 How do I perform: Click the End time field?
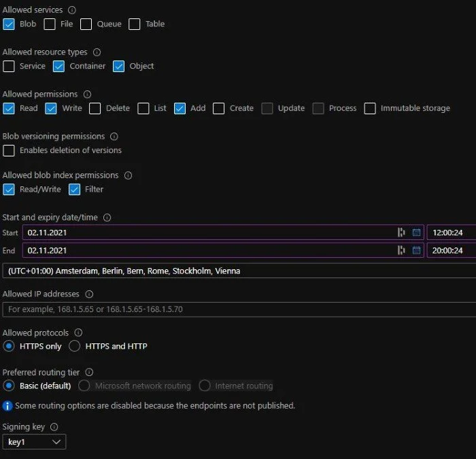tap(450, 250)
